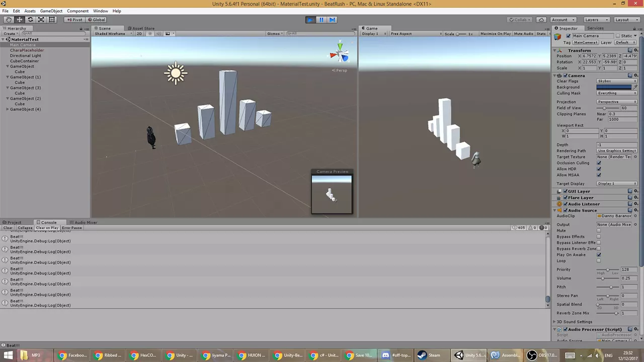Open Transform component help icon

pyautogui.click(x=630, y=50)
